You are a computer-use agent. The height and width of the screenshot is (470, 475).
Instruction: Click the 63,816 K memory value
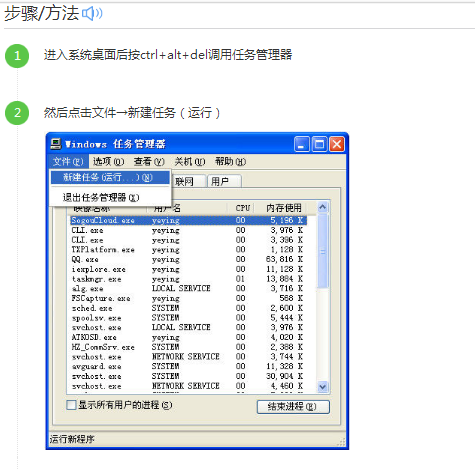284,259
